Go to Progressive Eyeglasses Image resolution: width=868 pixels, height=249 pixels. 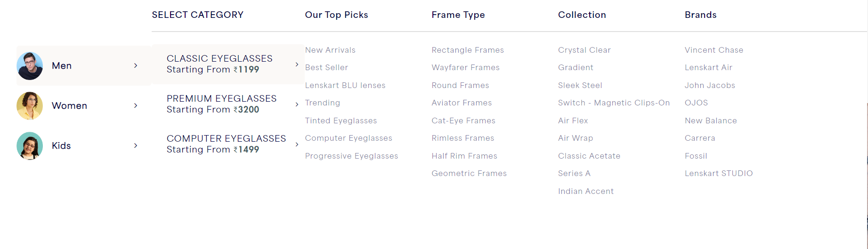click(x=351, y=156)
